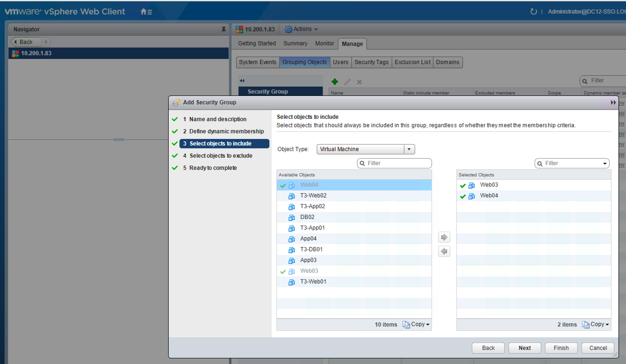Image resolution: width=626 pixels, height=364 pixels.
Task: Click green plus add security group icon
Action: click(335, 82)
